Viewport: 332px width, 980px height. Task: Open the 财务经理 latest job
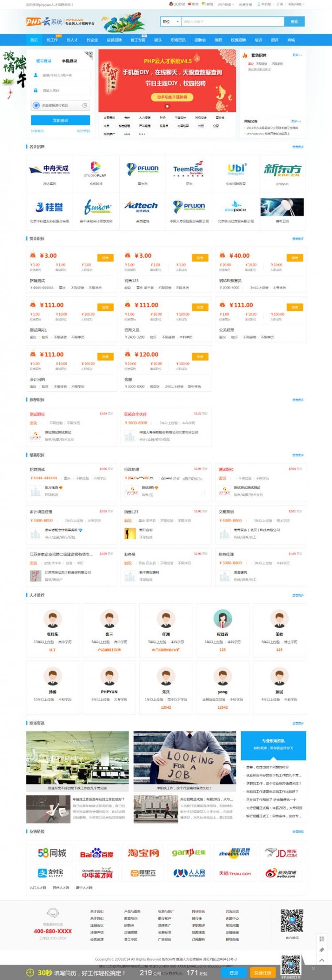226,554
